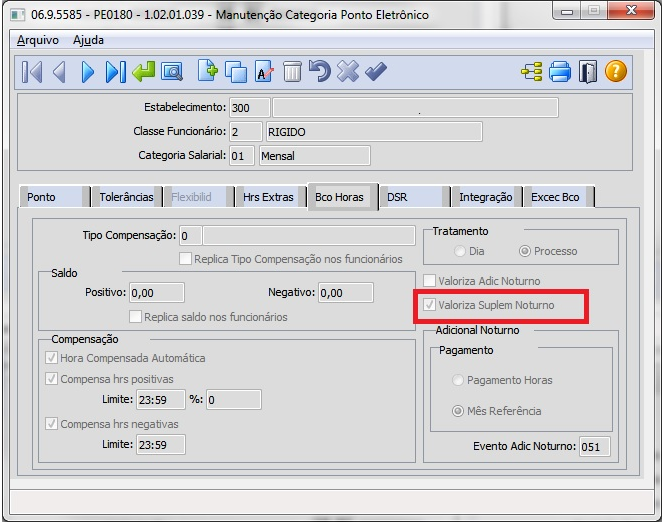Confirm with the checkmark toolbar icon

point(376,71)
